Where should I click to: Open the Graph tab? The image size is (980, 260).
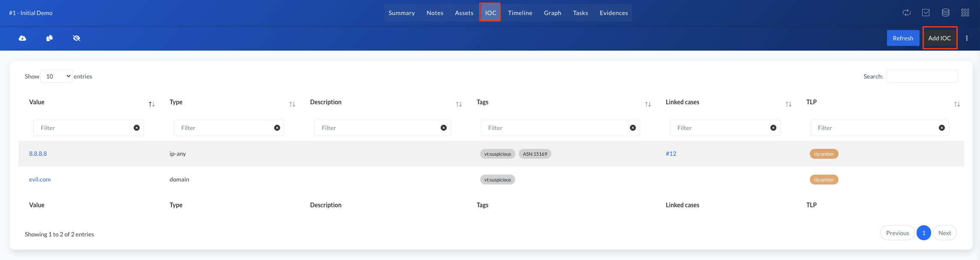tap(553, 13)
